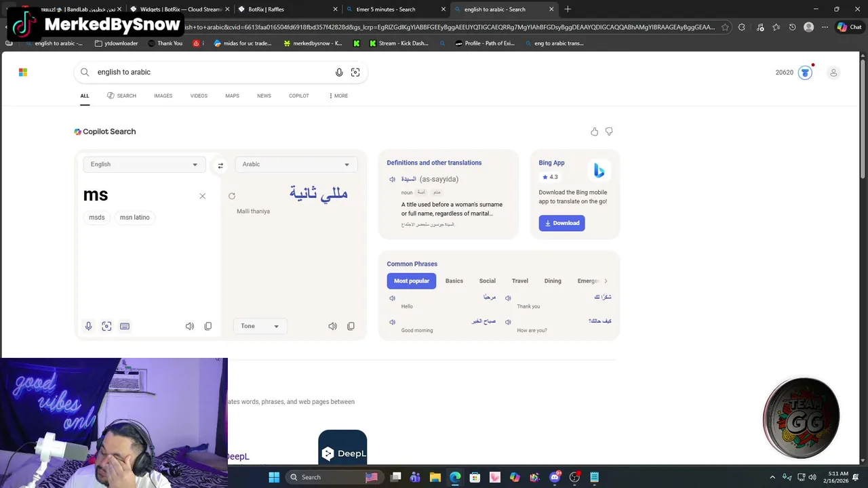Select the Social phrases tab
The width and height of the screenshot is (868, 488).
click(488, 281)
